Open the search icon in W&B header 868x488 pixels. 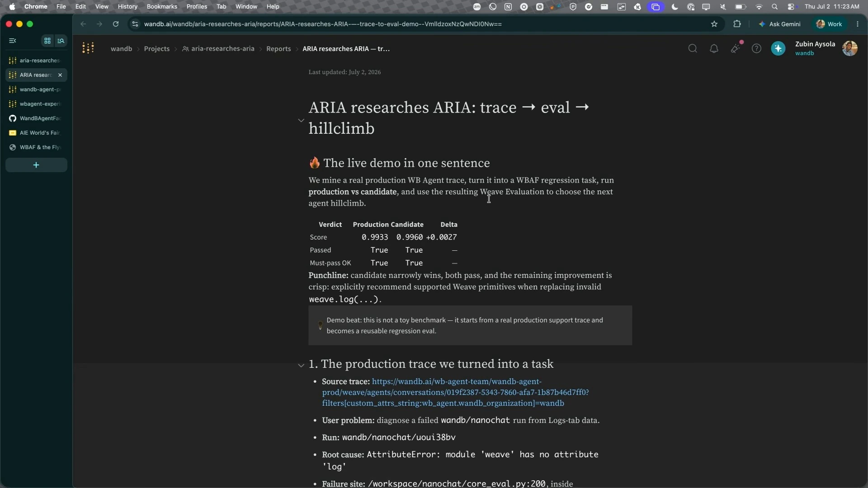pyautogui.click(x=693, y=48)
